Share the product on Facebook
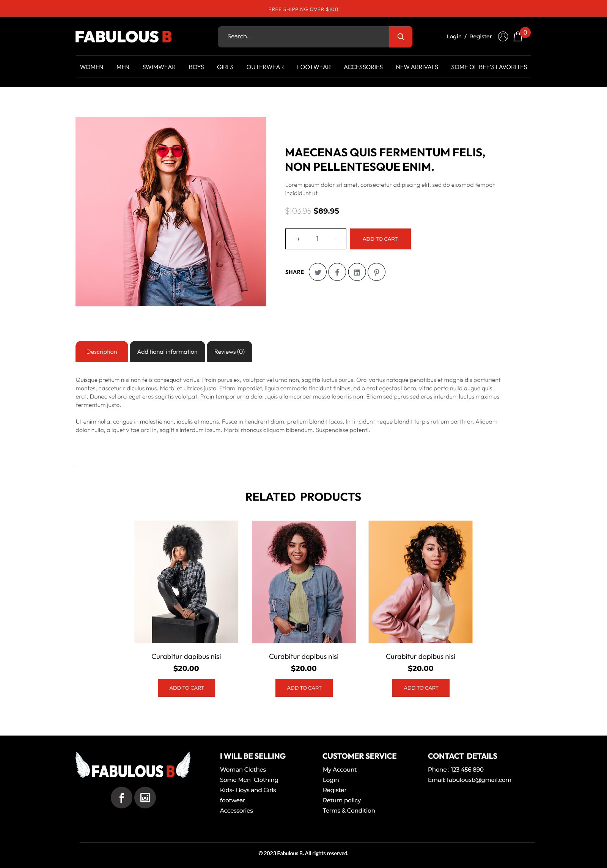Viewport: 607px width, 868px height. point(337,272)
